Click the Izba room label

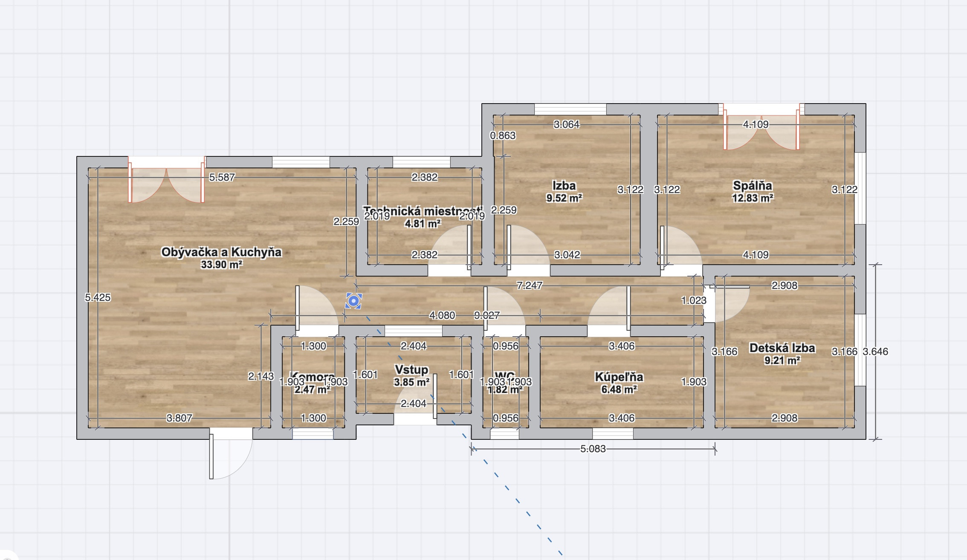pos(564,186)
